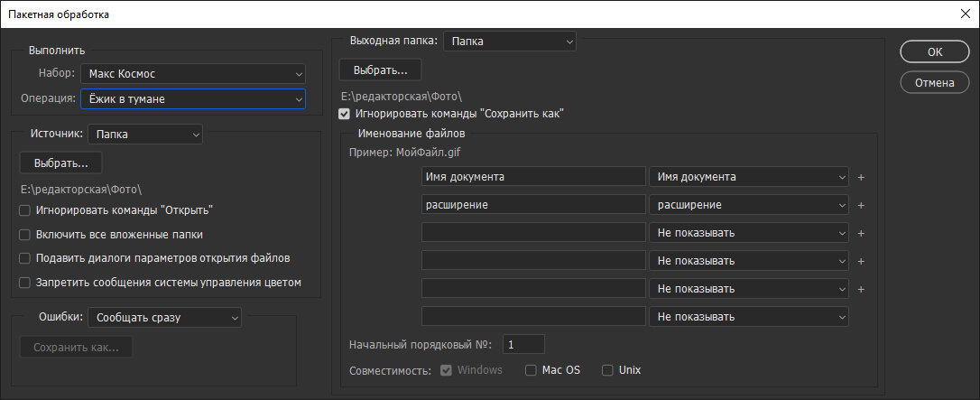Uncheck Игнорировать команды "Сохранить как"
Image resolution: width=980 pixels, height=400 pixels.
click(344, 115)
